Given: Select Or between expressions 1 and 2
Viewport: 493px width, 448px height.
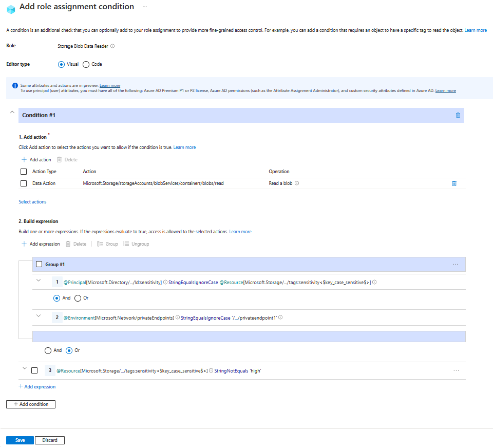Looking at the screenshot, I should point(78,297).
